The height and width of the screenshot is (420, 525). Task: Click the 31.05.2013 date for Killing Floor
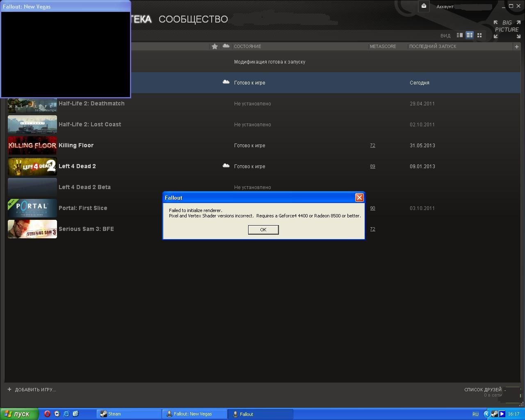[422, 146]
